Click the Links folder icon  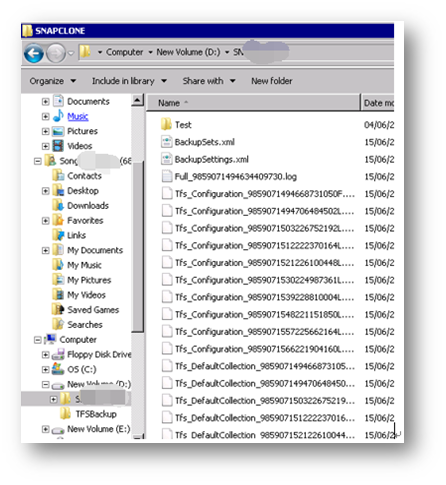click(58, 235)
